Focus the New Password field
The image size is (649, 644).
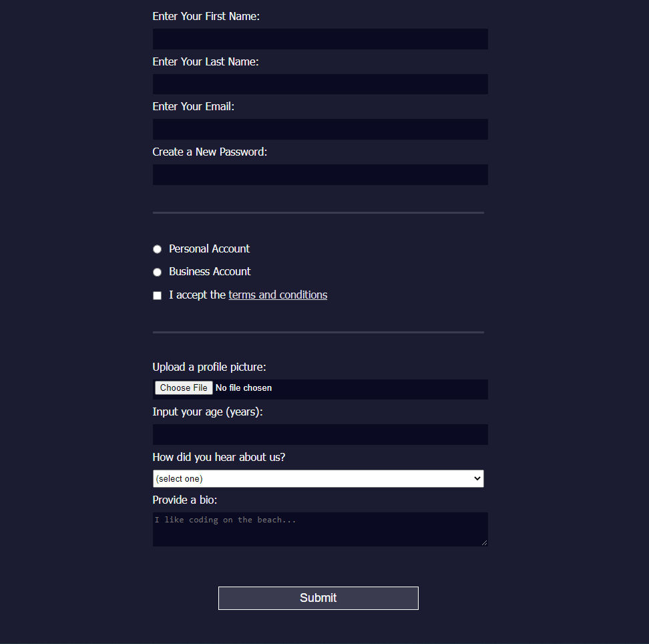coord(320,174)
